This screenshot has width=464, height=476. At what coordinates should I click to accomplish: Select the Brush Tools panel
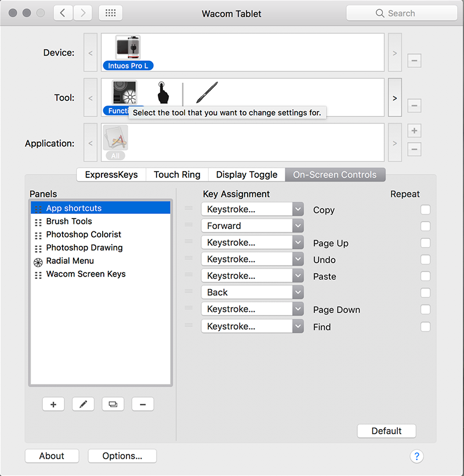pyautogui.click(x=100, y=221)
